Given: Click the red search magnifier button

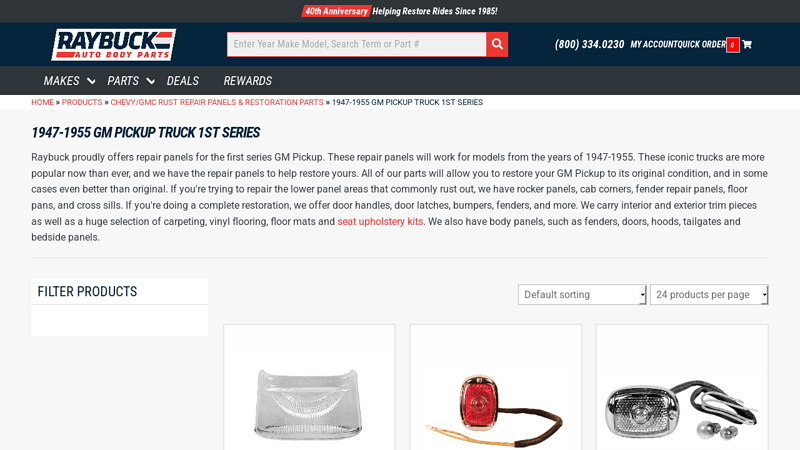Looking at the screenshot, I should [x=497, y=44].
